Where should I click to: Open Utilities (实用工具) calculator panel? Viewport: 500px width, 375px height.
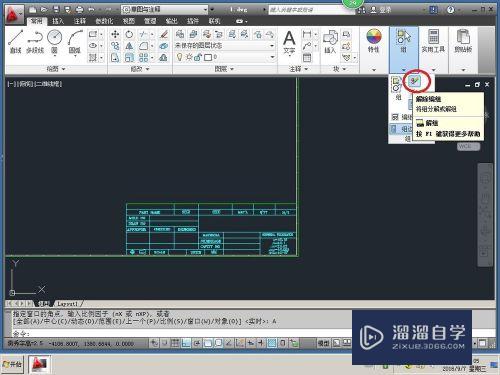(x=433, y=41)
